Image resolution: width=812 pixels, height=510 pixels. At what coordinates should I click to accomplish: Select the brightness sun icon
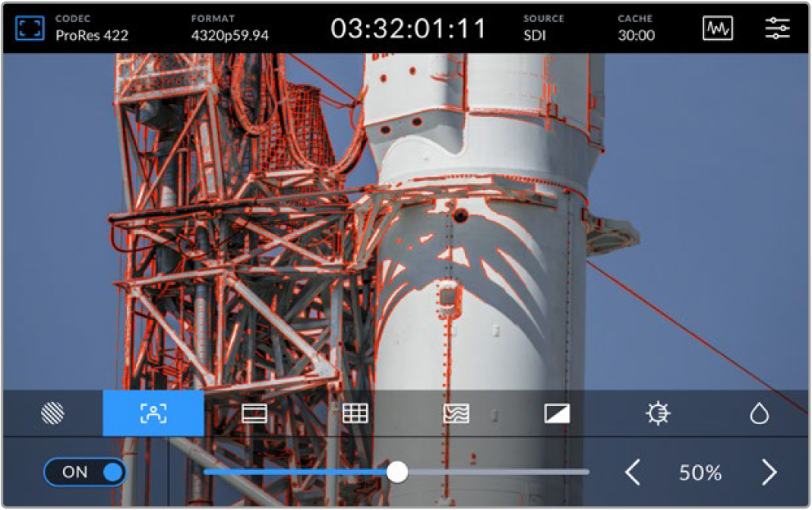click(659, 413)
